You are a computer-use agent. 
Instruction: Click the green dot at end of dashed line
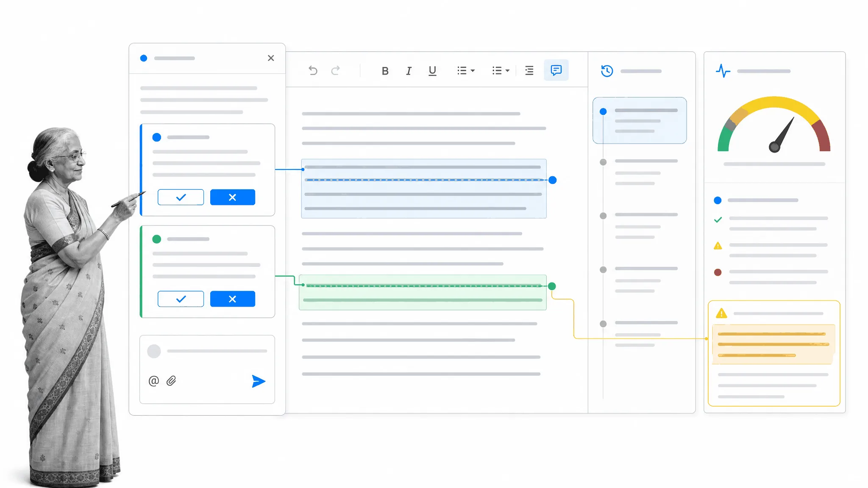pyautogui.click(x=552, y=286)
